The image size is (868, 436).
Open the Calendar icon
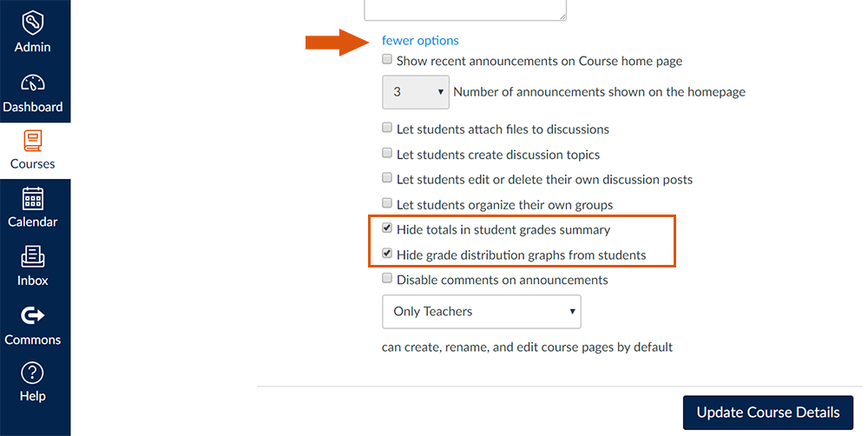pyautogui.click(x=33, y=199)
